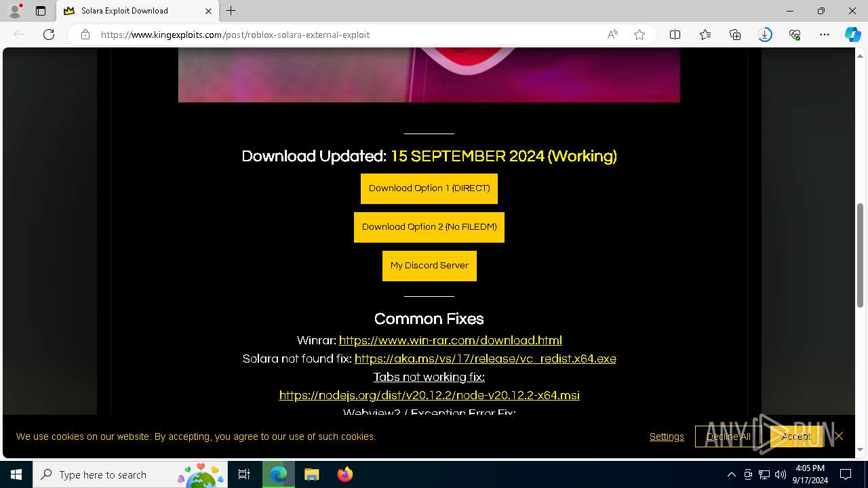Click Download Option 2 (No FILEDM) button
The height and width of the screenshot is (488, 868).
[x=429, y=227]
